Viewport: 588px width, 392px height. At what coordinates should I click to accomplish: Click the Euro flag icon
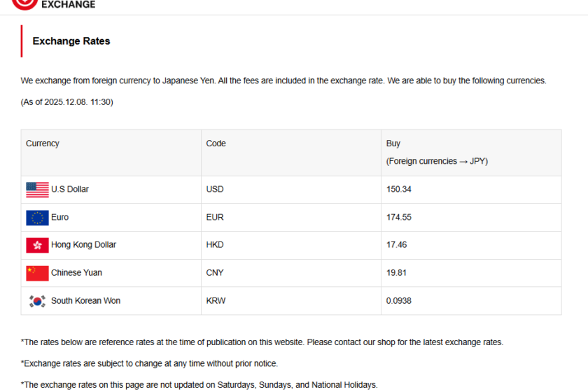(x=37, y=217)
